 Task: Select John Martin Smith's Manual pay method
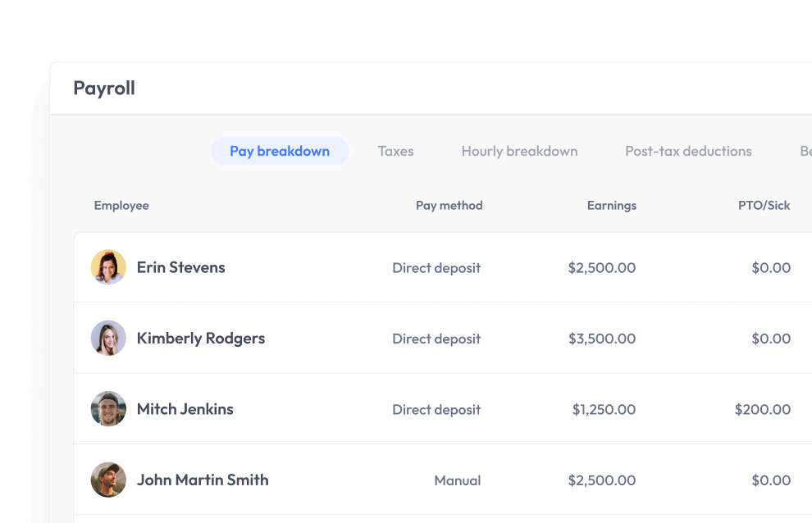458,480
